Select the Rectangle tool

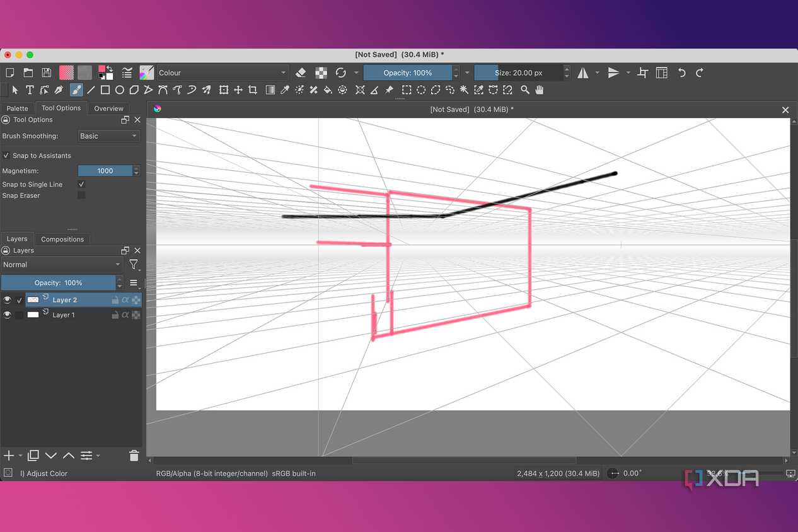pyautogui.click(x=105, y=90)
